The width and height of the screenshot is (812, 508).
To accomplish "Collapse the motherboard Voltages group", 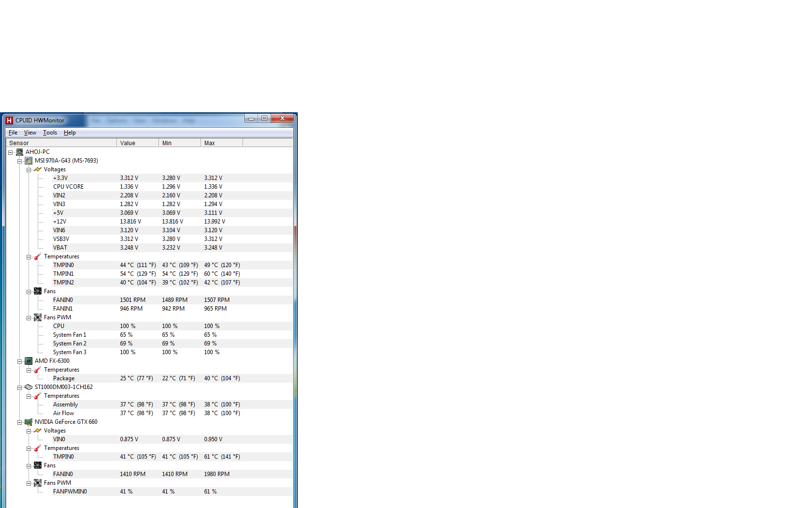I will click(x=29, y=170).
